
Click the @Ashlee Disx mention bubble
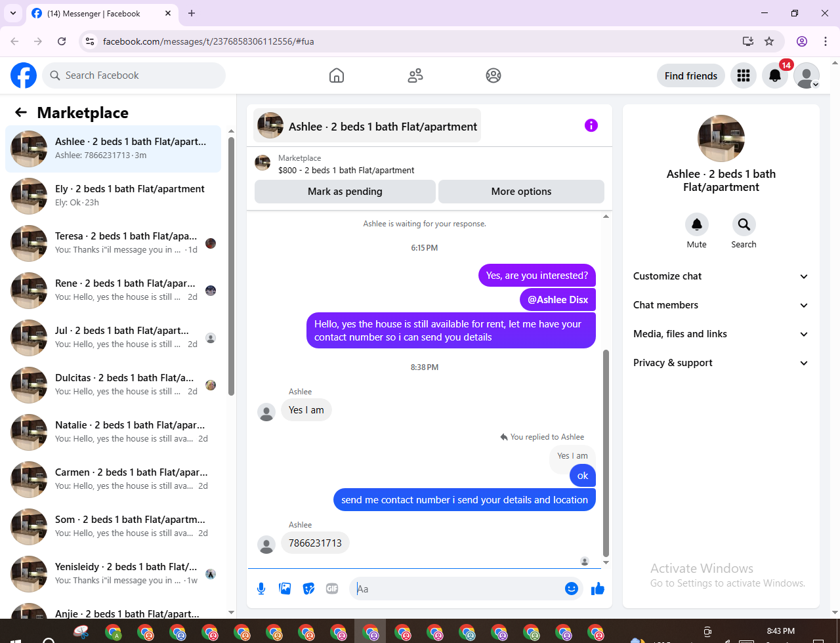pos(558,300)
